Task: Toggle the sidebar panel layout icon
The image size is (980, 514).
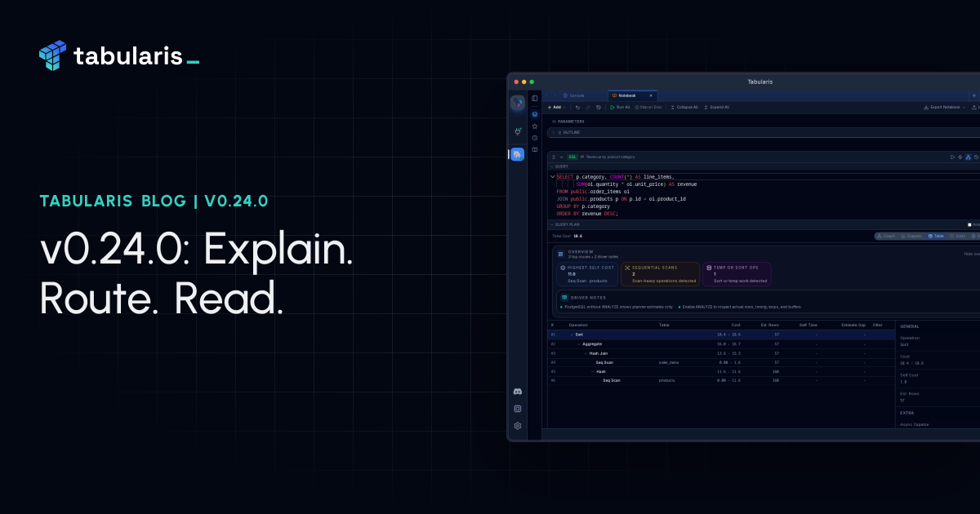Action: (535, 98)
